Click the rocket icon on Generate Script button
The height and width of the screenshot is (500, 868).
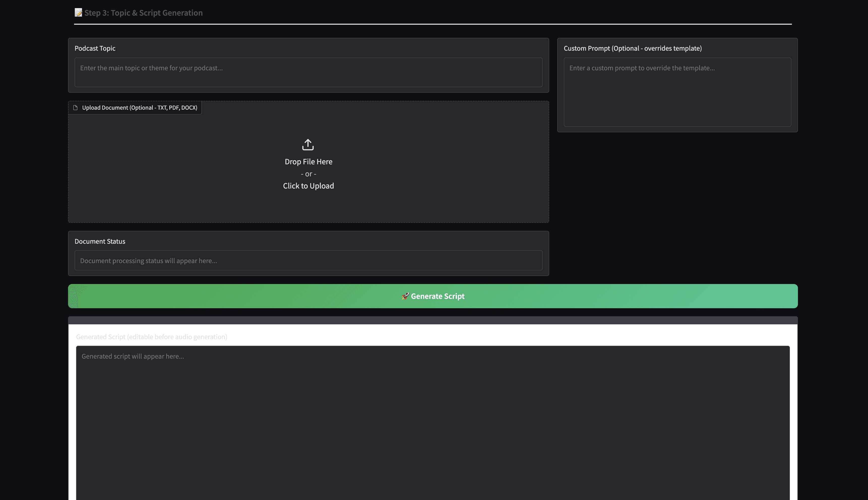(405, 296)
